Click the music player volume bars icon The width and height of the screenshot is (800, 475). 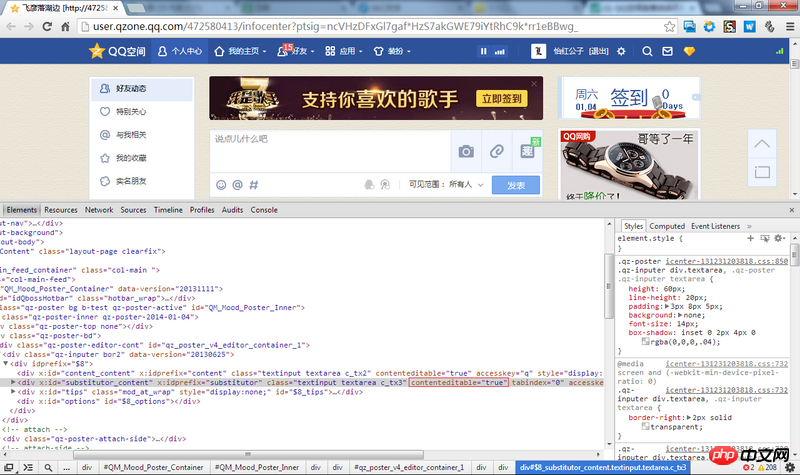(x=499, y=51)
